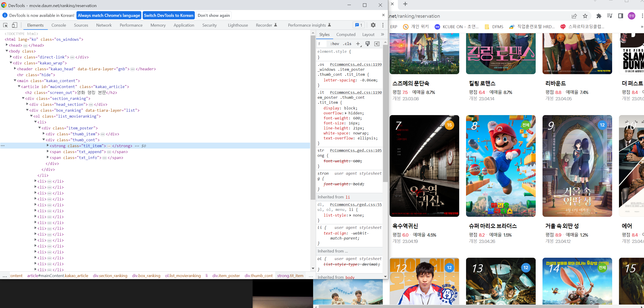Bookmark this page with the star icon
Viewport: 644px width, 308px height.
click(585, 16)
